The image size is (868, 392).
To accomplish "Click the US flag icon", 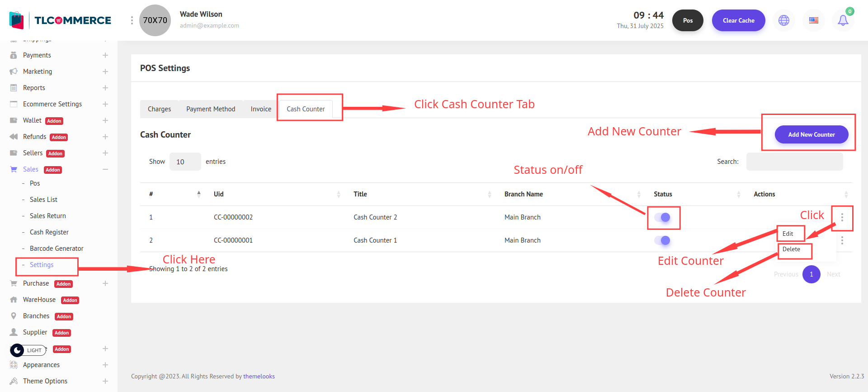I will click(x=813, y=20).
